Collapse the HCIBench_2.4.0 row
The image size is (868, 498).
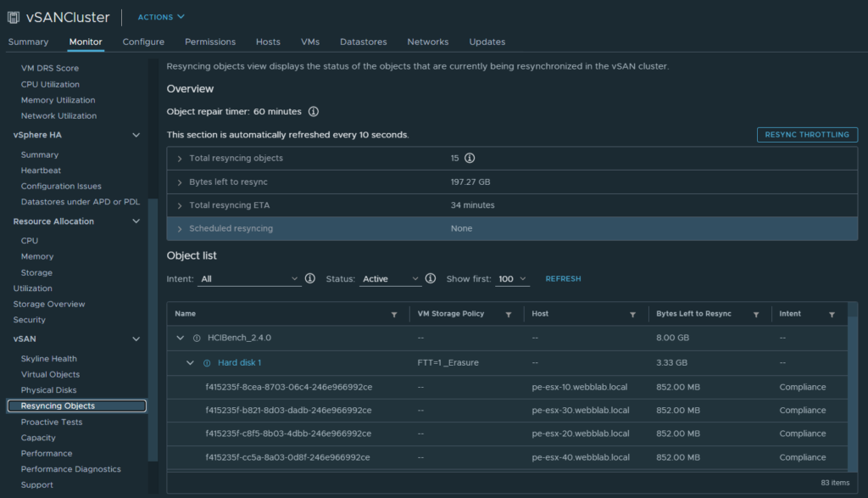180,338
